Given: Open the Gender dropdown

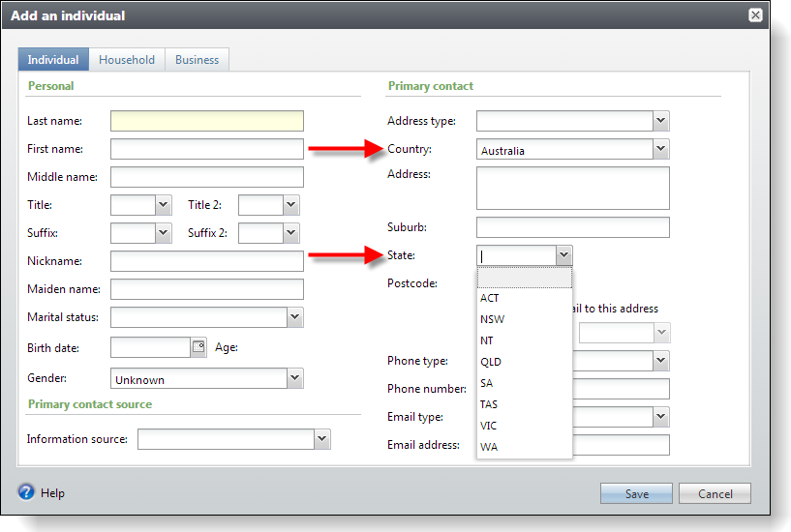Looking at the screenshot, I should pos(294,379).
